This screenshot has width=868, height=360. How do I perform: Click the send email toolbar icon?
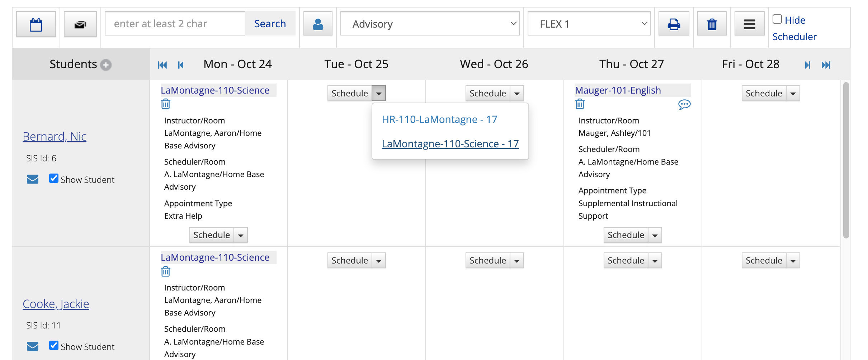(80, 24)
